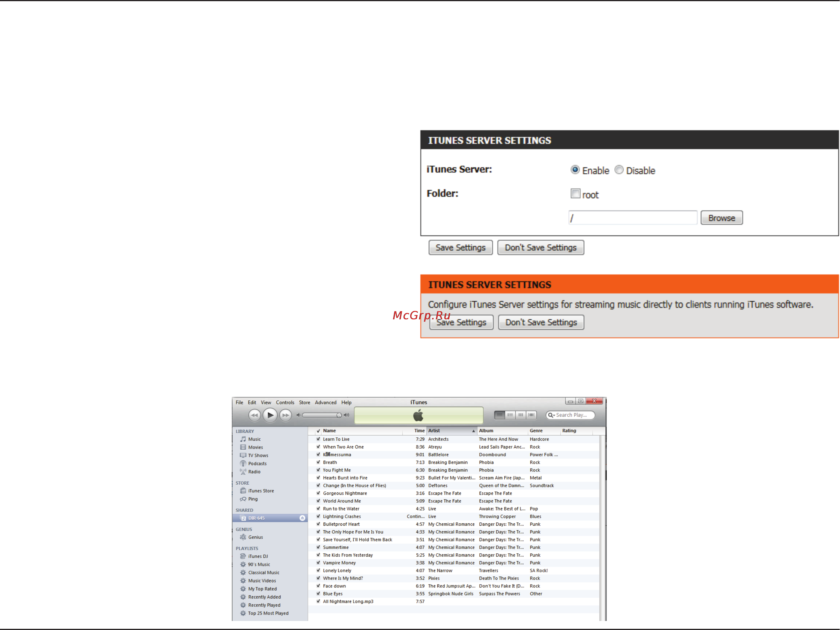Sort tracks by the Name column

pyautogui.click(x=362, y=431)
